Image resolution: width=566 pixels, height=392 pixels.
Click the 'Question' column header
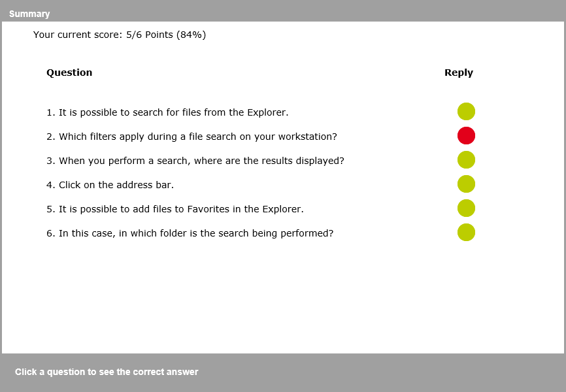point(69,73)
